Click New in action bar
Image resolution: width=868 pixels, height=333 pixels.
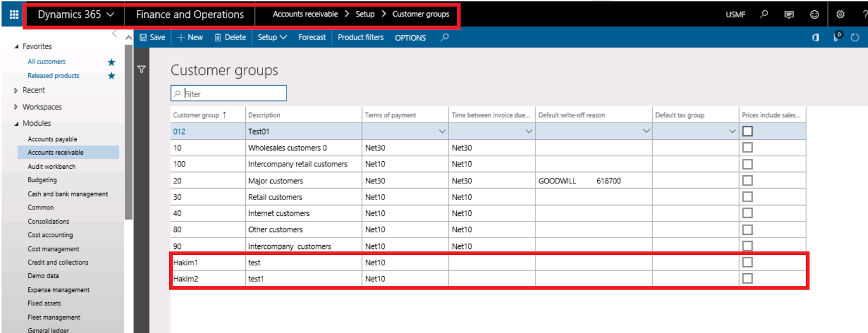[x=190, y=37]
